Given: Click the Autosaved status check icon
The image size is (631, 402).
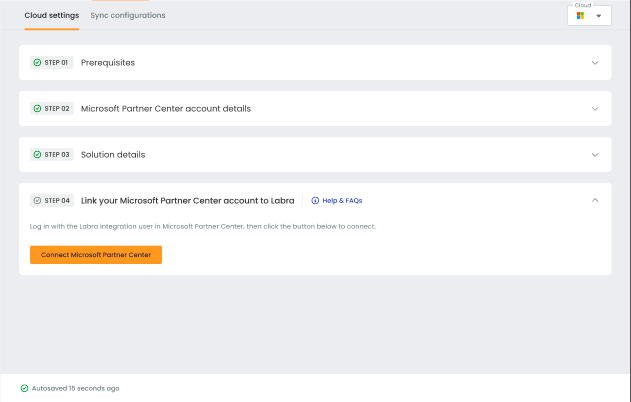Looking at the screenshot, I should click(24, 387).
